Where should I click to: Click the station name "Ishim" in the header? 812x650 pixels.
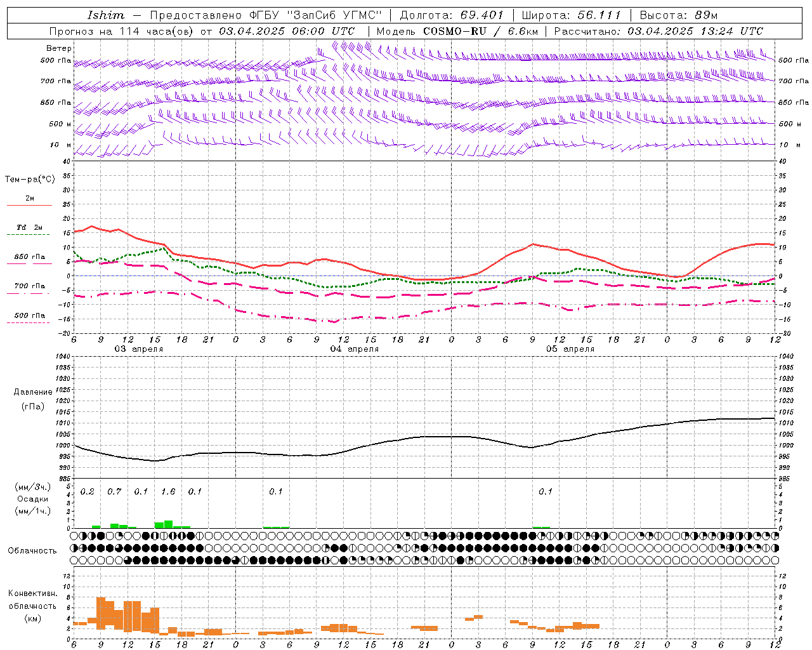pyautogui.click(x=106, y=15)
